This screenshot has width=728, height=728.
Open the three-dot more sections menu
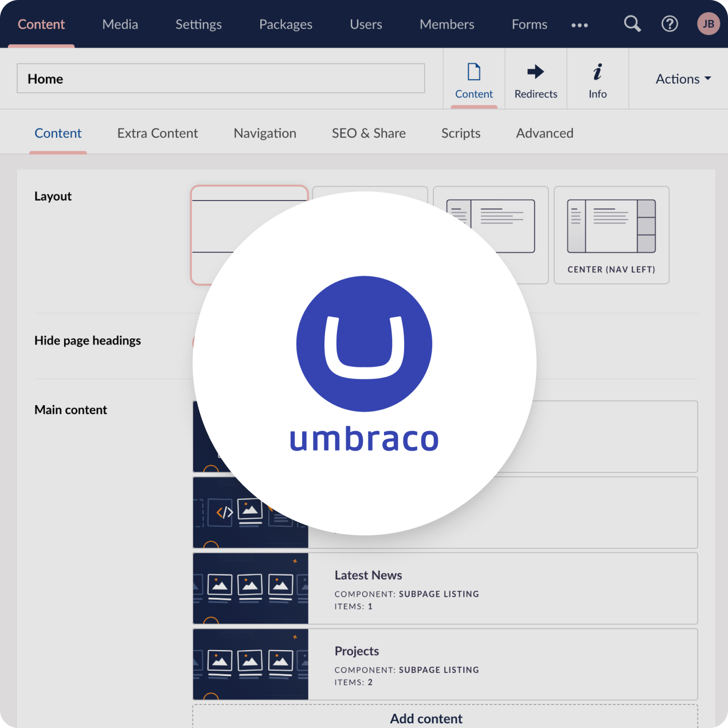coord(580,25)
